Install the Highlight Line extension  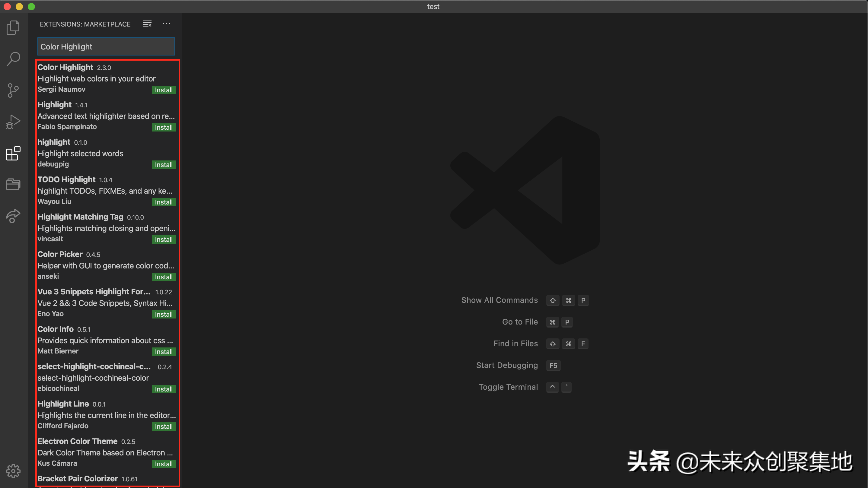(x=163, y=426)
